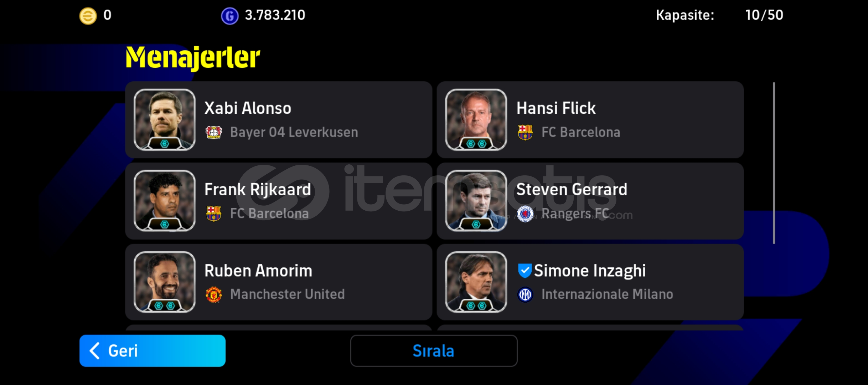Tap the back chevron arrow on Geri
The height and width of the screenshot is (385, 868).
(x=94, y=351)
